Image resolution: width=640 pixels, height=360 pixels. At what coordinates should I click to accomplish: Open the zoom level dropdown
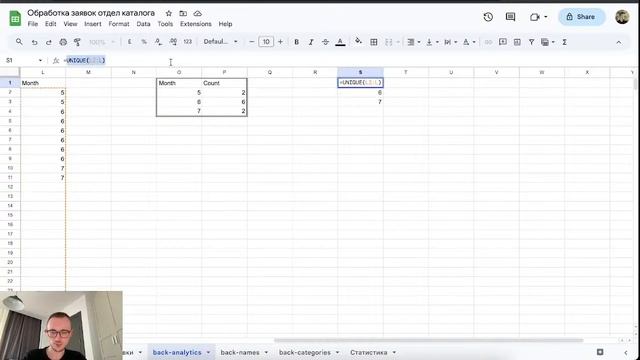click(x=102, y=42)
